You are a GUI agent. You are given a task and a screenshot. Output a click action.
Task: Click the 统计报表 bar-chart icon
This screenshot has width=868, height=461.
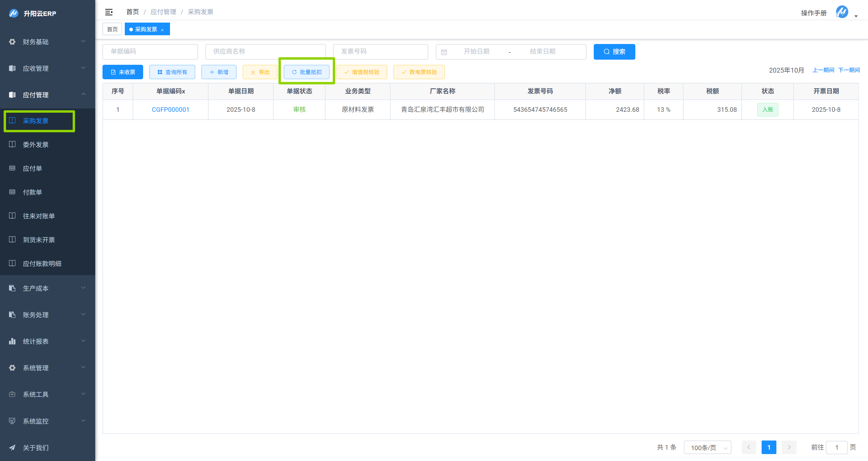coord(12,341)
